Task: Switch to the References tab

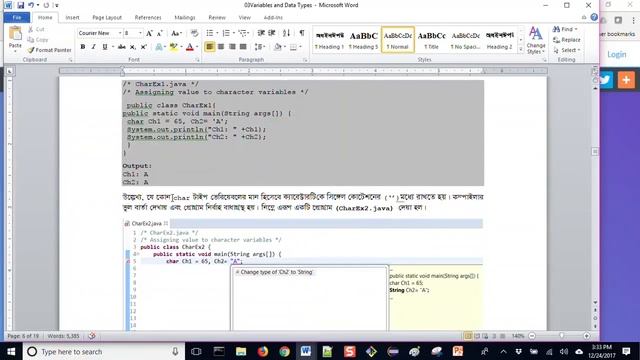Action: pyautogui.click(x=148, y=18)
